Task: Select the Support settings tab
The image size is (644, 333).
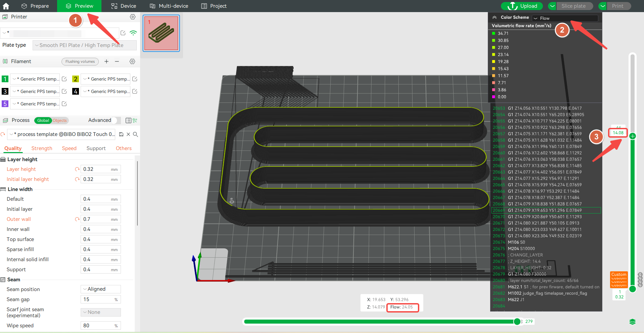Action: click(96, 148)
